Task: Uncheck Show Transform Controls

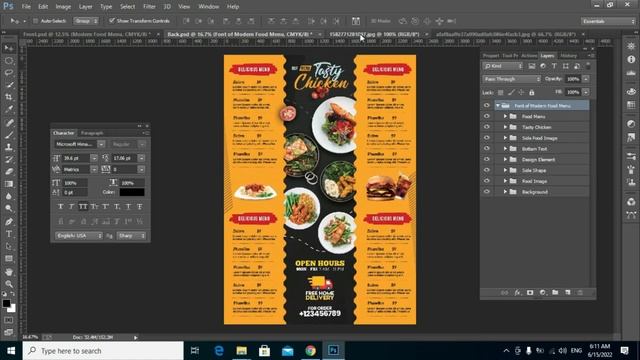Action: [x=111, y=20]
